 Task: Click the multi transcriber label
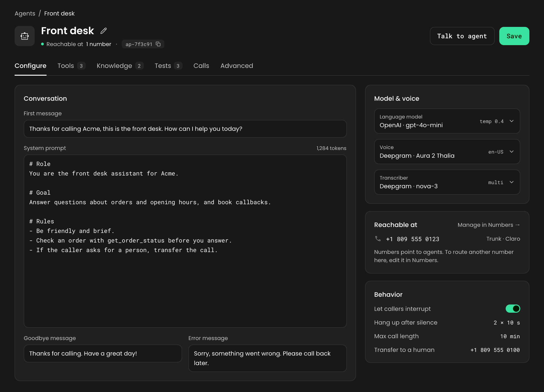(496, 182)
